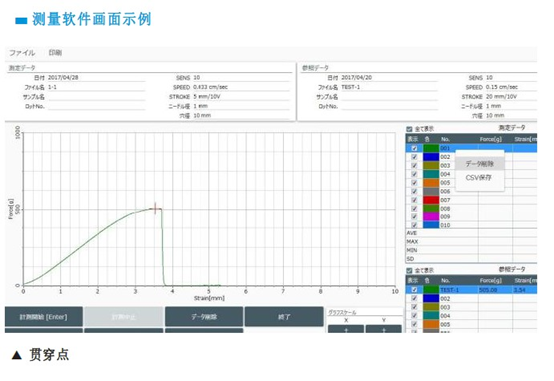
Task: Uncheck display checkbox for row 002 in 測定データ
Action: 414,157
